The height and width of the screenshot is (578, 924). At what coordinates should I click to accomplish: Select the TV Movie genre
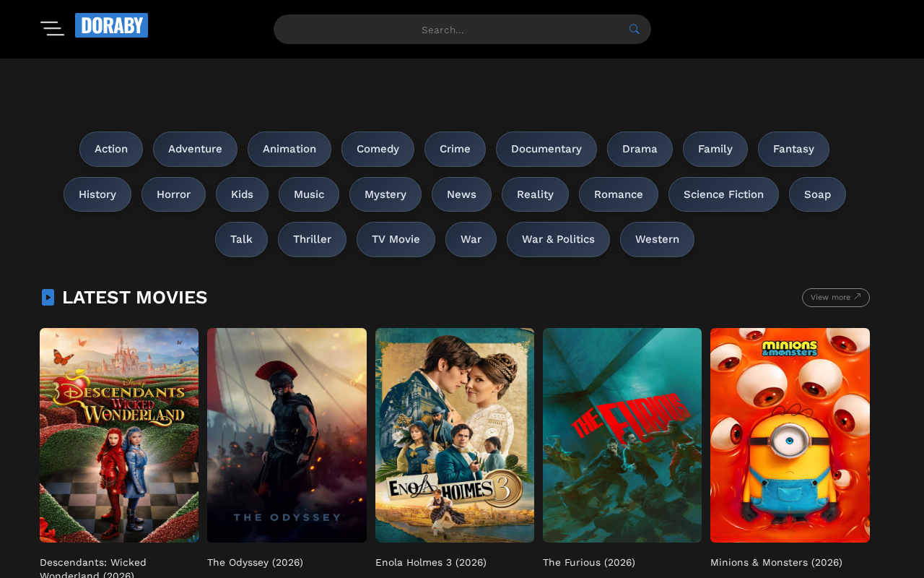(396, 239)
